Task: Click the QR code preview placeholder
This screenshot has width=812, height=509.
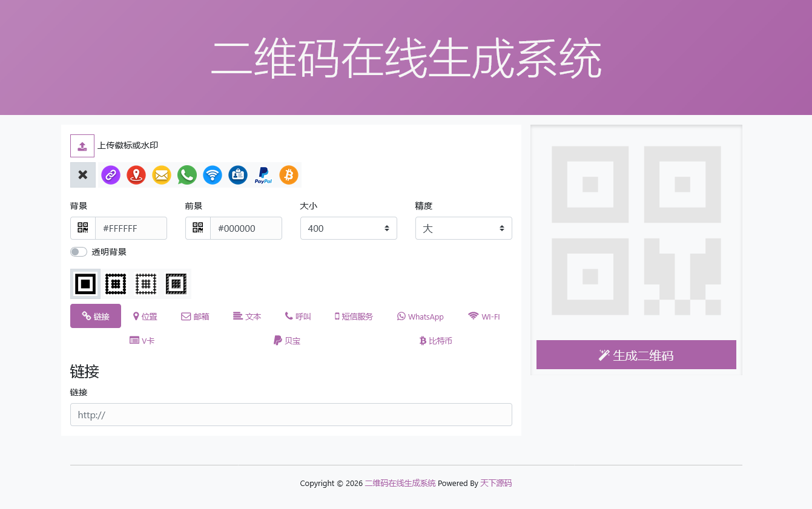Action: pyautogui.click(x=636, y=231)
